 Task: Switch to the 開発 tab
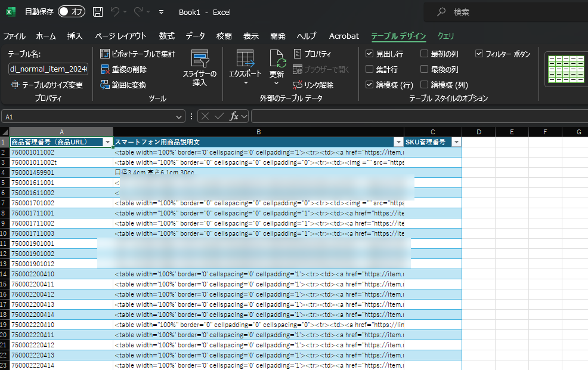point(278,36)
